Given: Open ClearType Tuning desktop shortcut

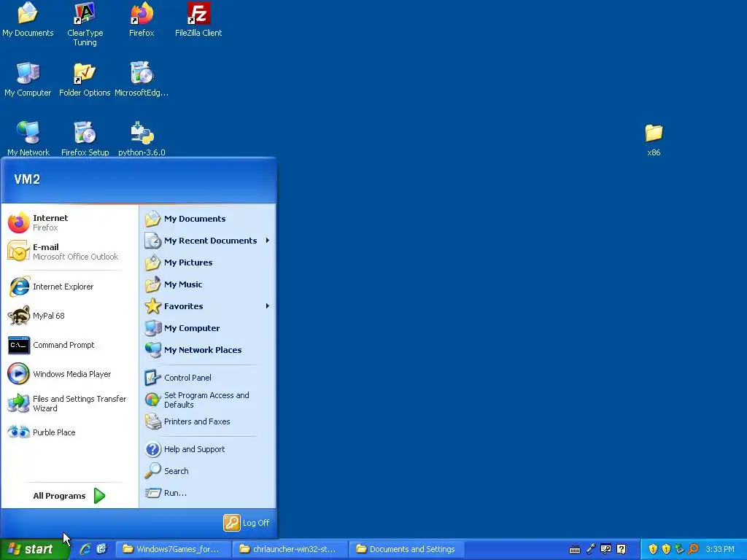Looking at the screenshot, I should point(85,24).
